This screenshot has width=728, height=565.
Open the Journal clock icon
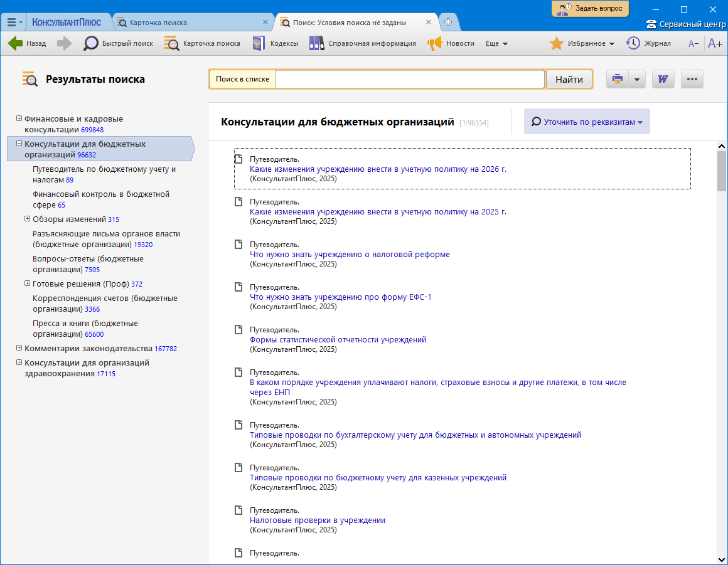point(633,43)
